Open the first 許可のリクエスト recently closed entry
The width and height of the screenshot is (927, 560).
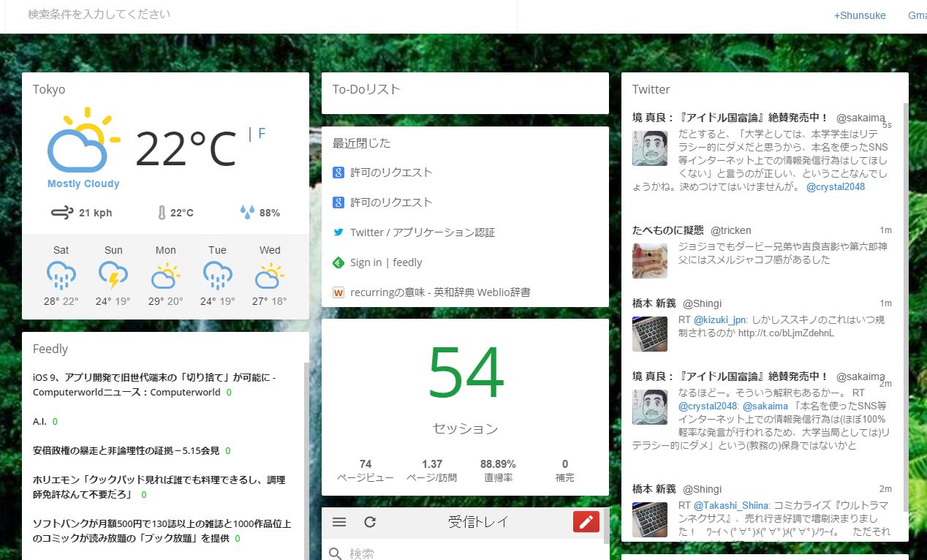pos(391,173)
